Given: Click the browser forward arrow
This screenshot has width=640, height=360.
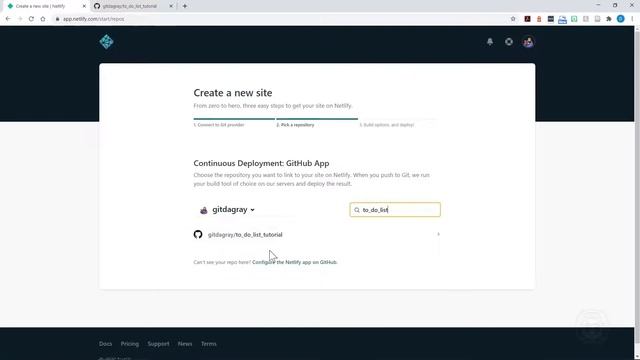Looking at the screenshot, I should (x=20, y=19).
